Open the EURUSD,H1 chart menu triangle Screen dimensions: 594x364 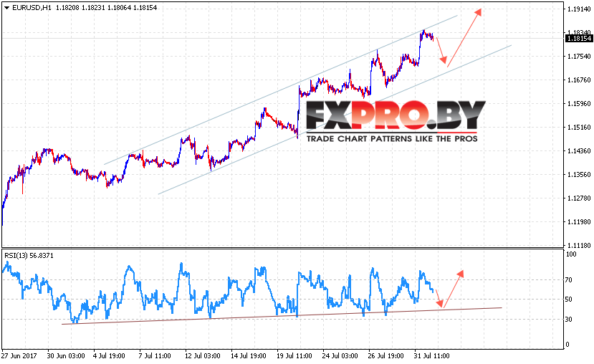point(6,8)
